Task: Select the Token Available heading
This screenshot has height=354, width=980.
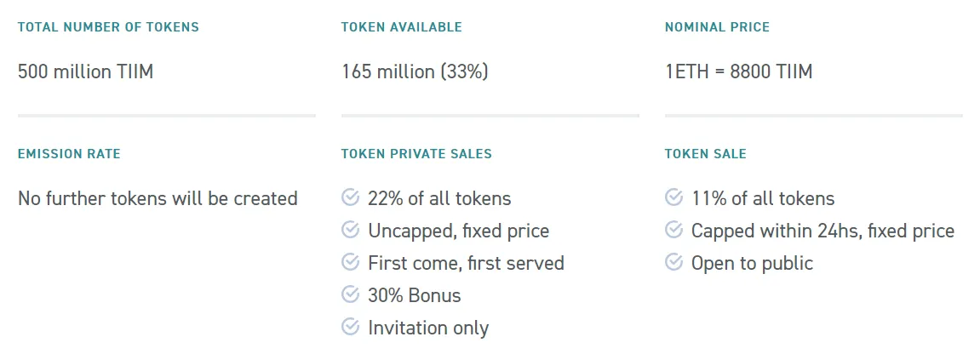Action: click(401, 27)
